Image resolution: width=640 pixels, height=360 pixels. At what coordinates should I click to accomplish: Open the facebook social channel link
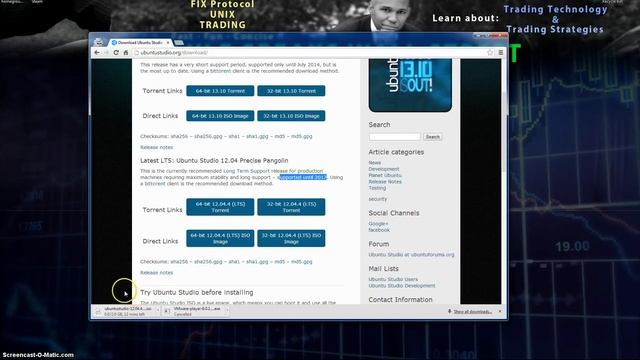click(x=379, y=230)
